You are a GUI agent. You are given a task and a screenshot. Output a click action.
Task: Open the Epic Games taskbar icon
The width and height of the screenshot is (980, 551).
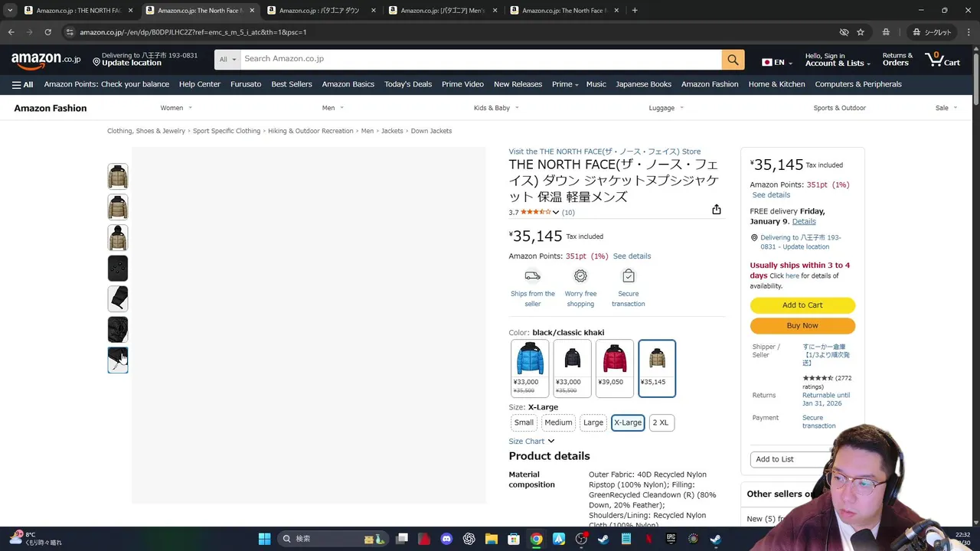point(671,539)
